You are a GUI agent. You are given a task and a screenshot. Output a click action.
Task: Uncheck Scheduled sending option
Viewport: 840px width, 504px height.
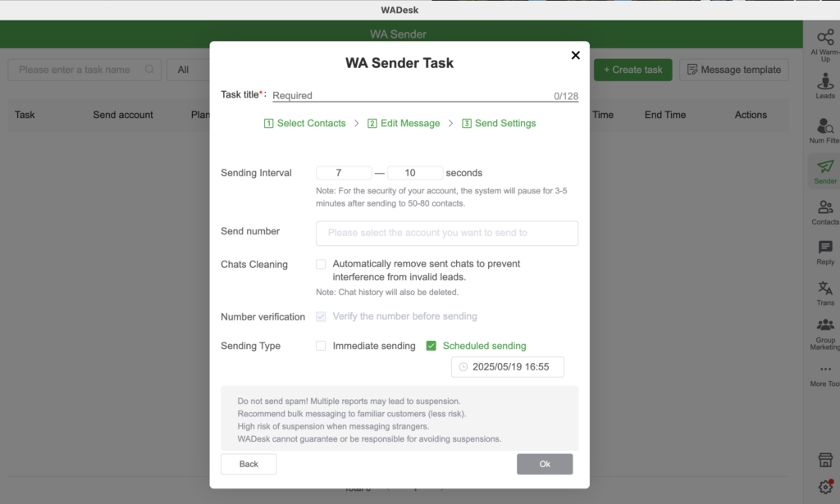coord(431,346)
